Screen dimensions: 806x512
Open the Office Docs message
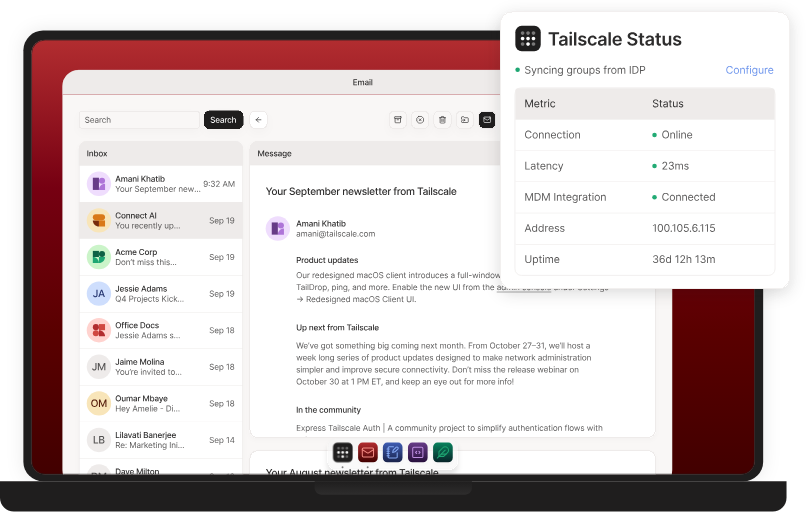(160, 330)
